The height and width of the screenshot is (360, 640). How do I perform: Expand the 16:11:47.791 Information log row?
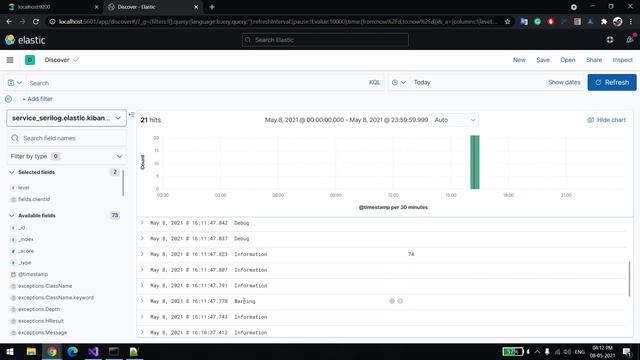(x=142, y=285)
